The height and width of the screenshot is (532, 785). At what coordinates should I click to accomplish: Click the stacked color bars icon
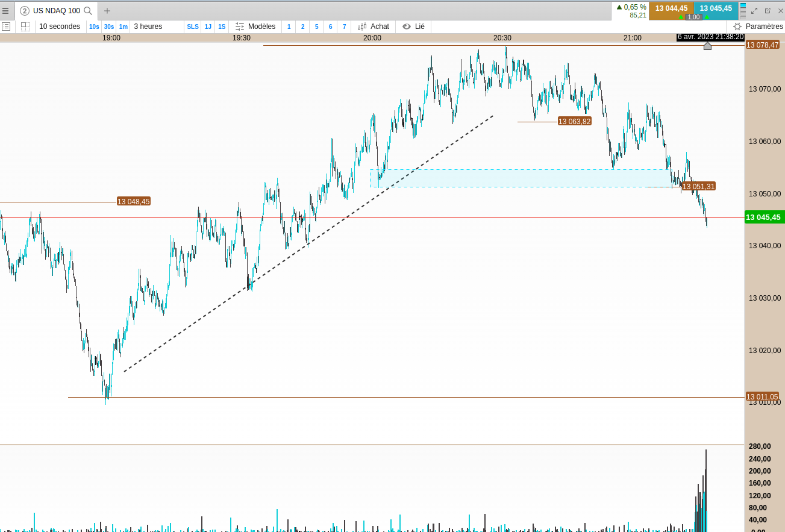[743, 11]
